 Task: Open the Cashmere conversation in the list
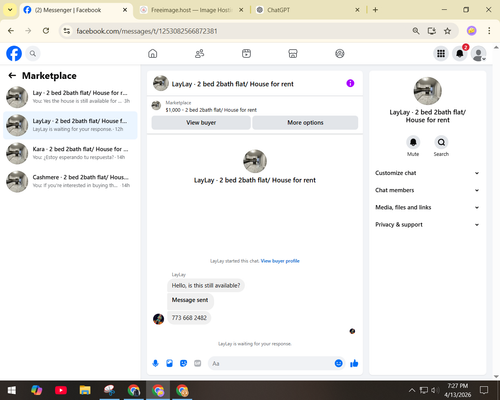point(70,181)
